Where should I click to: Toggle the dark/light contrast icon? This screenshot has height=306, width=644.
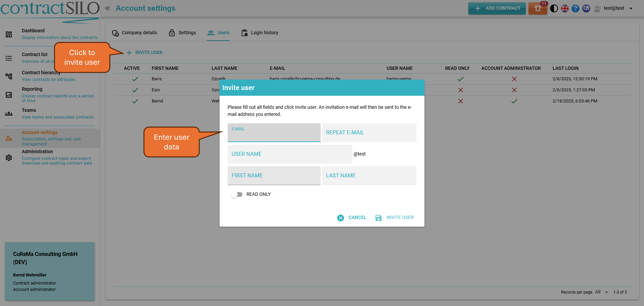[x=554, y=8]
